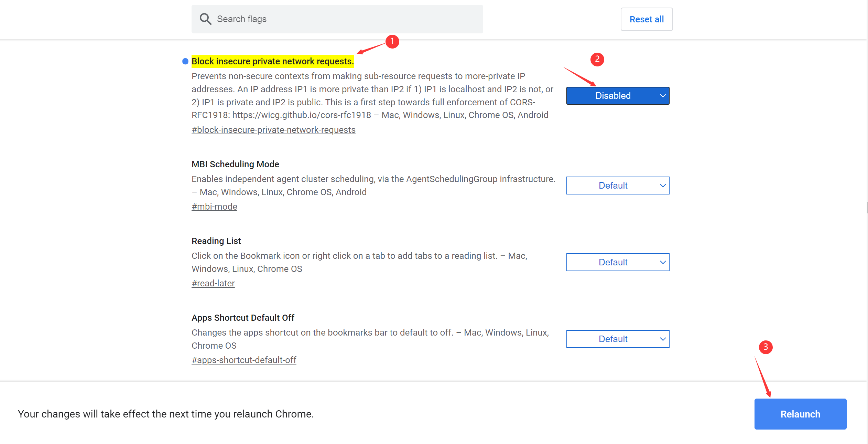
Task: Expand the chevron on the Disabled selector
Action: 662,96
